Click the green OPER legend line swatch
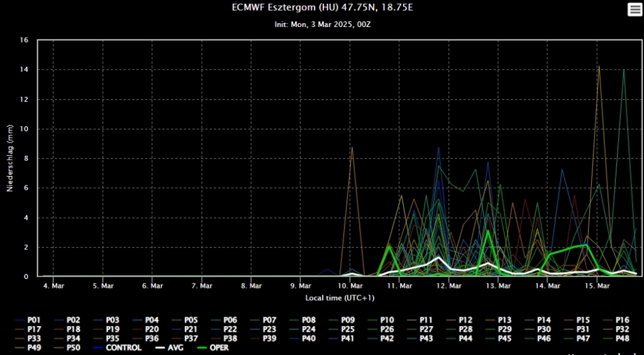This screenshot has height=355, width=644. click(203, 347)
